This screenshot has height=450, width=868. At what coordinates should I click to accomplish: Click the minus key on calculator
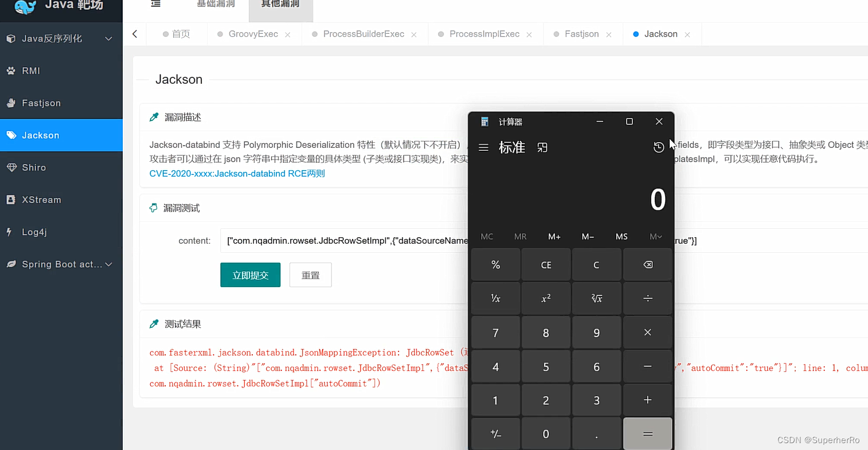point(647,366)
